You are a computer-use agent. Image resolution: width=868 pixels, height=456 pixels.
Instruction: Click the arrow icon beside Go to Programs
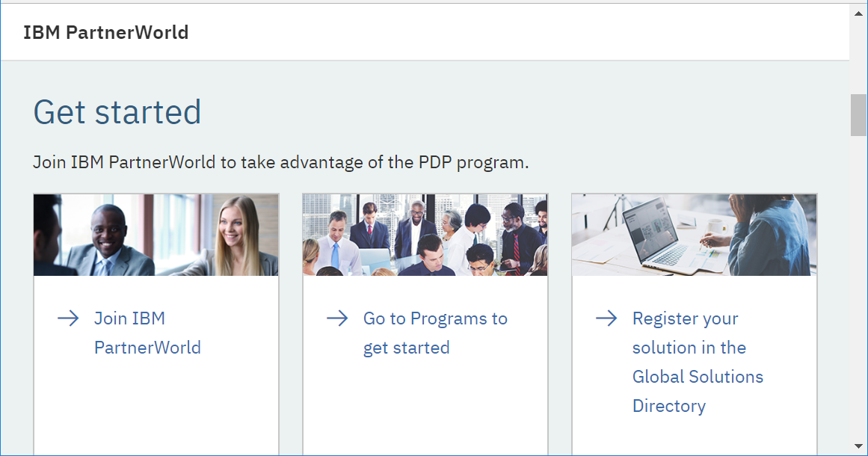click(337, 318)
